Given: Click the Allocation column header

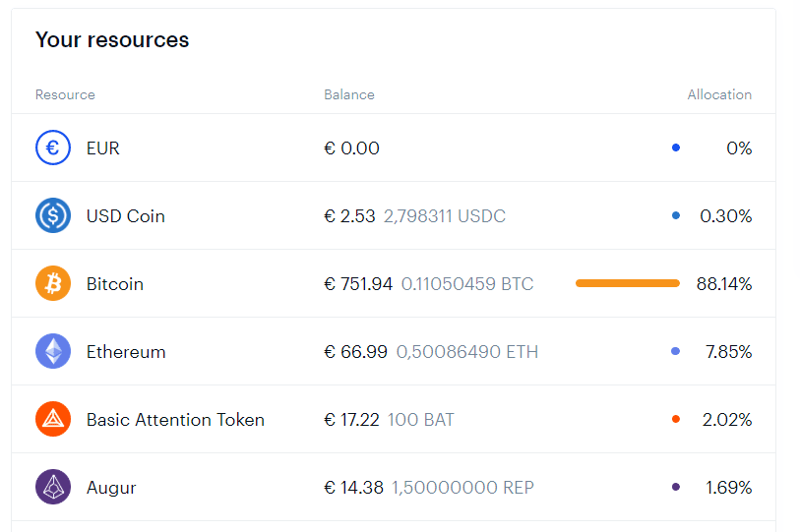Looking at the screenshot, I should (719, 94).
